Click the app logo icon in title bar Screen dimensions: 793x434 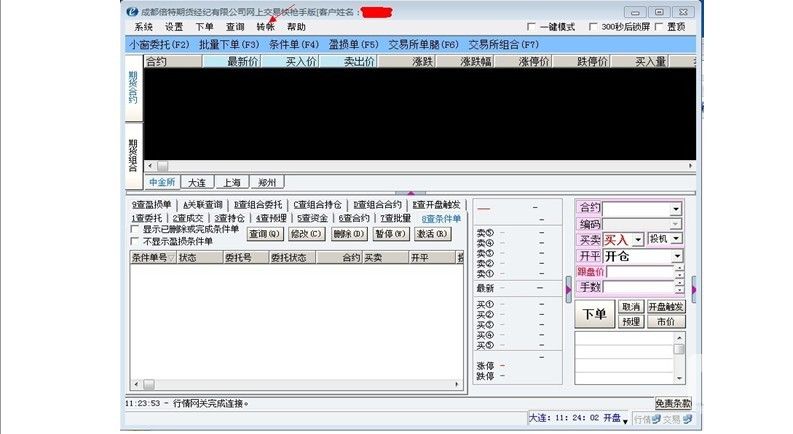[x=133, y=11]
